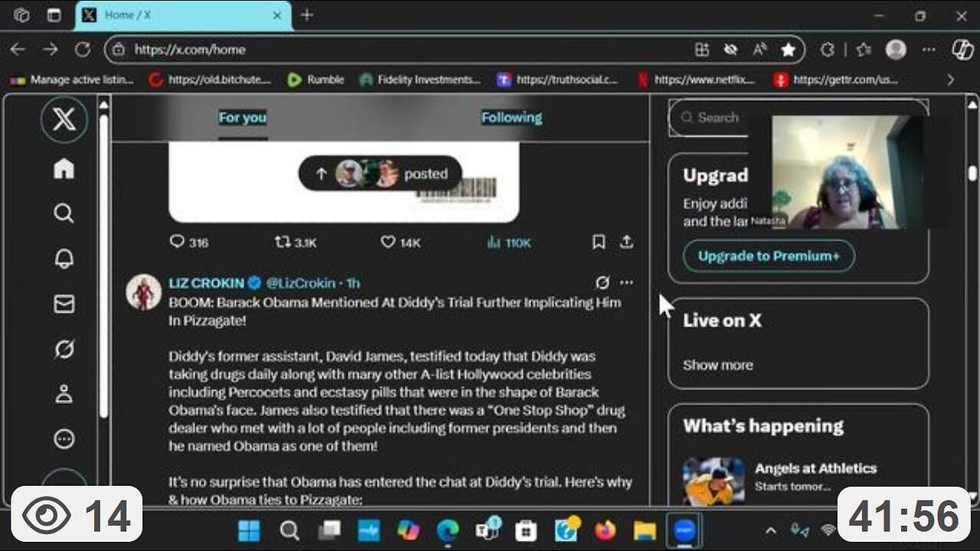The width and height of the screenshot is (980, 551).
Task: Open truthsocial bookmark
Action: click(557, 80)
